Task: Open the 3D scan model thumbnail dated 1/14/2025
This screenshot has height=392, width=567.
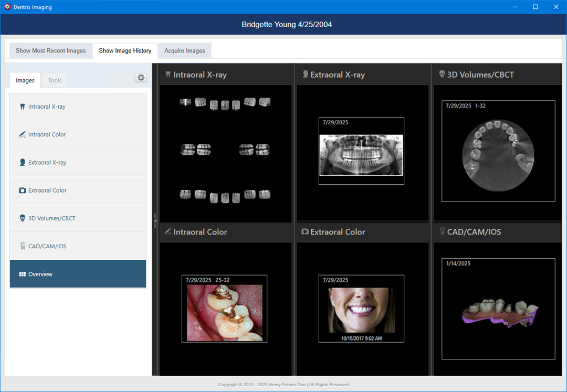Action: coord(498,309)
